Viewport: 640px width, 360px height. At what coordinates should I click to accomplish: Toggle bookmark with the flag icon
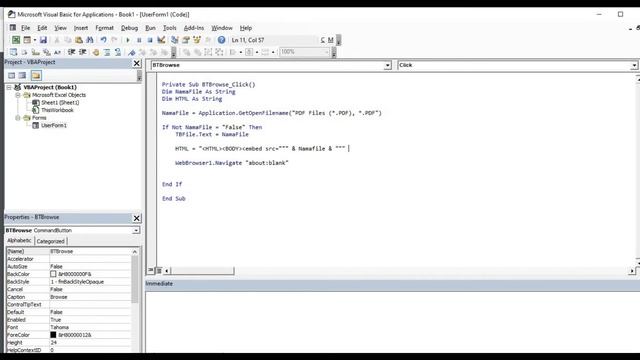[x=131, y=52]
